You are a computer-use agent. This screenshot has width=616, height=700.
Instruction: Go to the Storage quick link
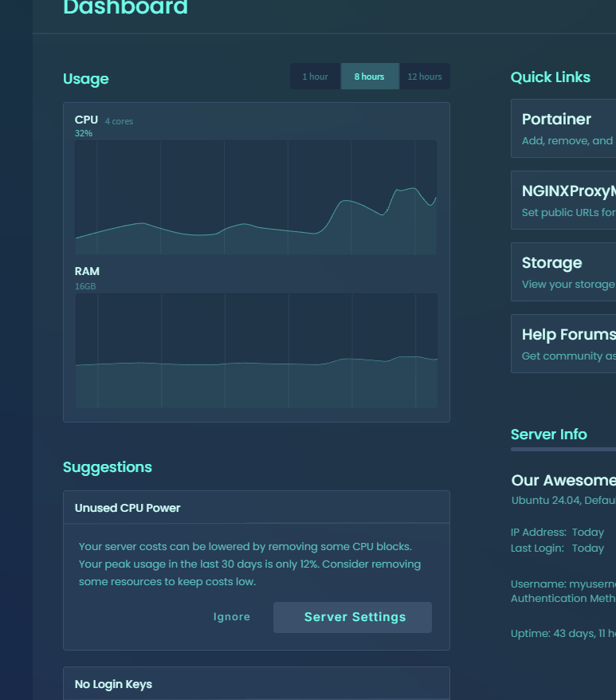pos(563,272)
